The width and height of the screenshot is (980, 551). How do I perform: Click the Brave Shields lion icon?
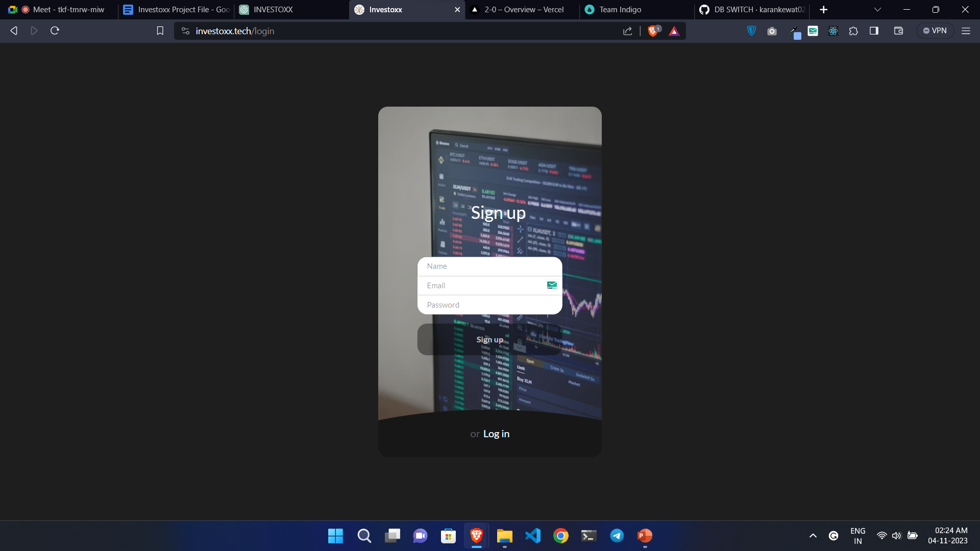[x=653, y=31]
